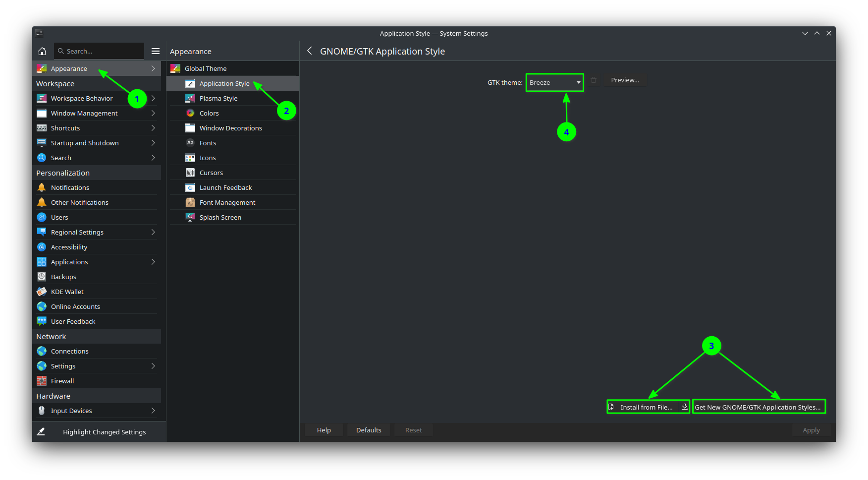The width and height of the screenshot is (868, 480).
Task: Open the hamburger menu beside search
Action: tap(156, 51)
